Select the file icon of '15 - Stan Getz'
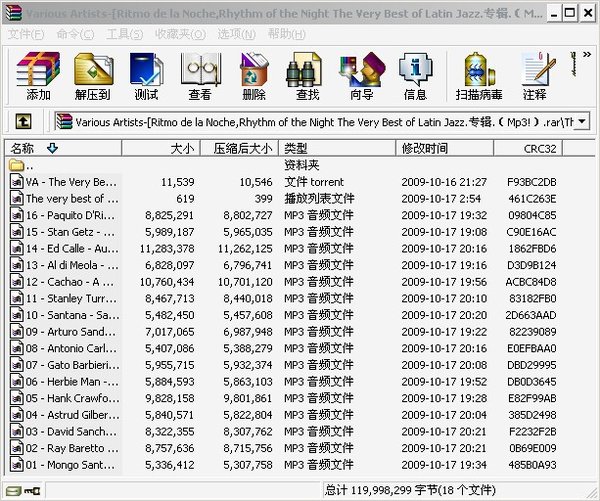This screenshot has height=501, width=600. tap(16, 232)
